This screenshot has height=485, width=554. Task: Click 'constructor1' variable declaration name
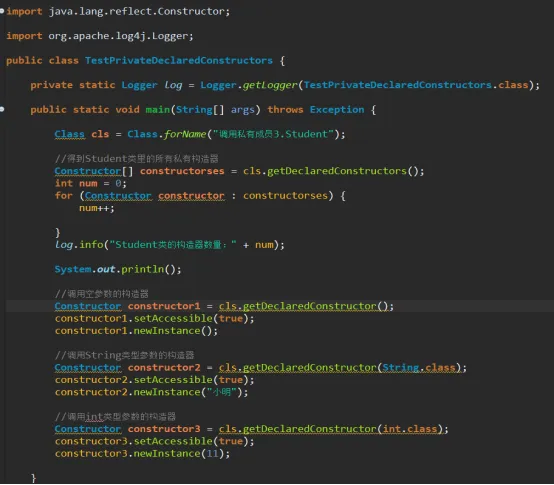pyautogui.click(x=164, y=306)
